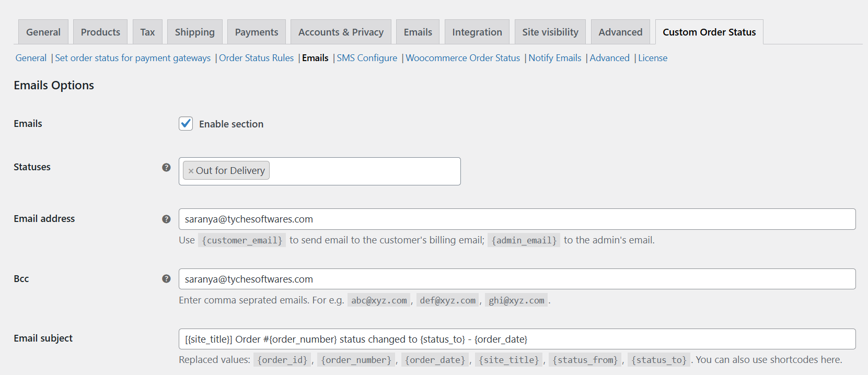
Task: Click the help icon beside Bcc
Action: (x=166, y=279)
